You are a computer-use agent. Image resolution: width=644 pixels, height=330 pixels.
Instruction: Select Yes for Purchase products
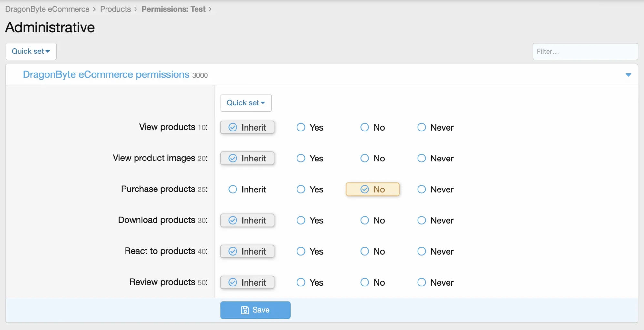click(x=310, y=189)
